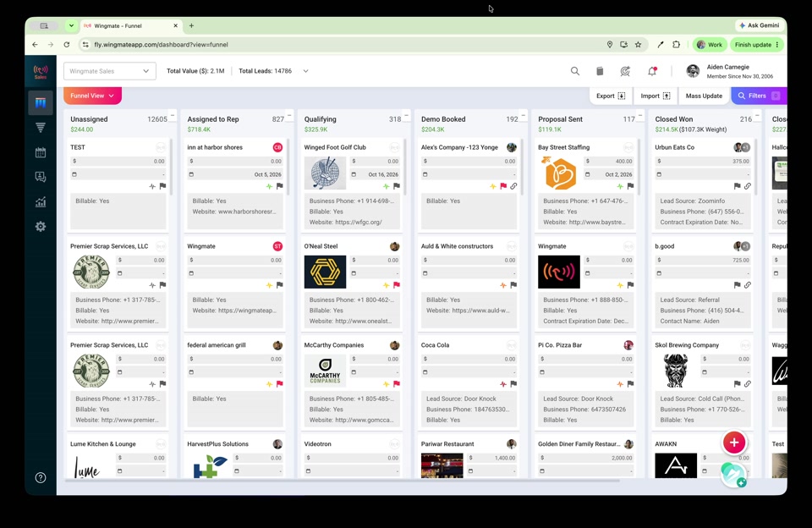Click the red plus floating button
The height and width of the screenshot is (528, 812).
click(x=734, y=442)
